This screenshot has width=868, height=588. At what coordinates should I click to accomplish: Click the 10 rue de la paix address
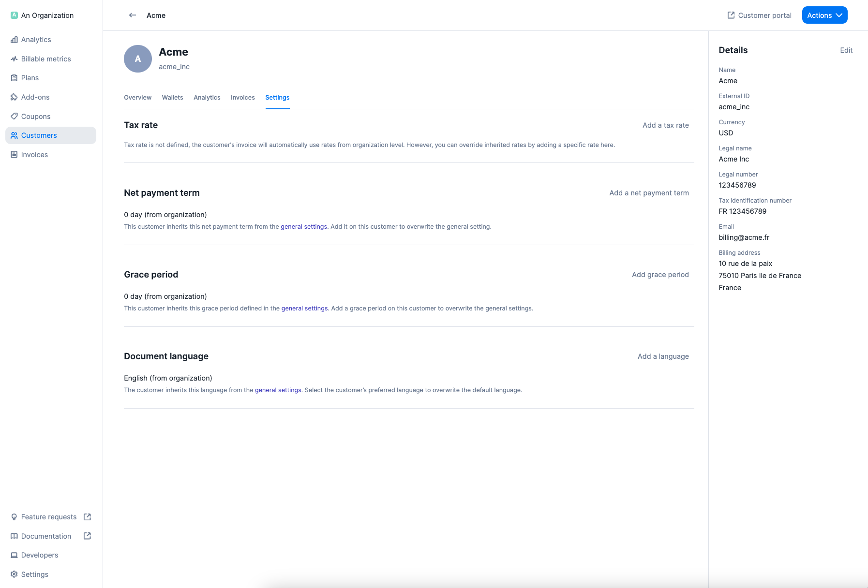[745, 264]
